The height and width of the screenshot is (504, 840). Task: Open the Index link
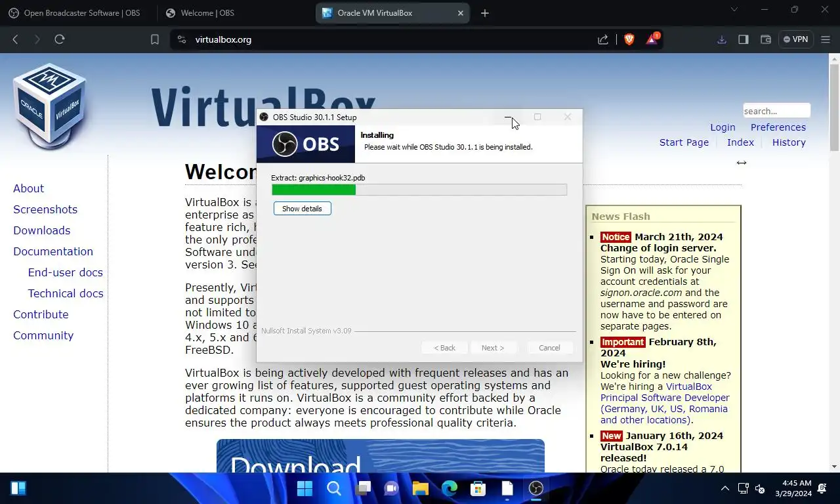[x=740, y=142]
